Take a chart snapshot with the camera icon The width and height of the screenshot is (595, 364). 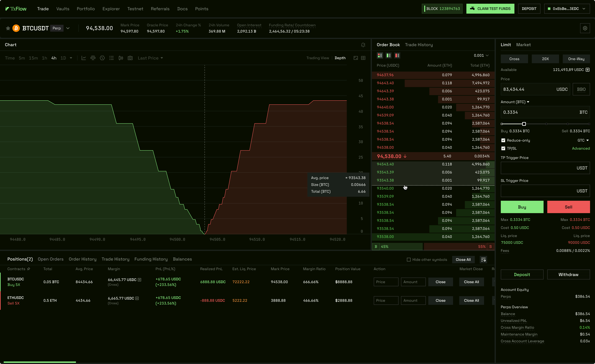coord(130,58)
